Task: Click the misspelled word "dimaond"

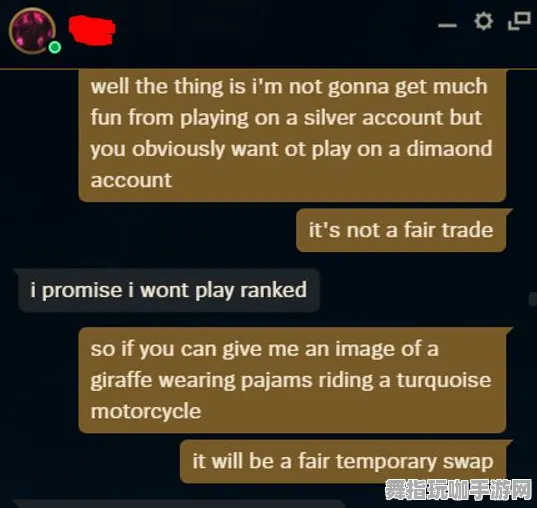Action: [449, 149]
